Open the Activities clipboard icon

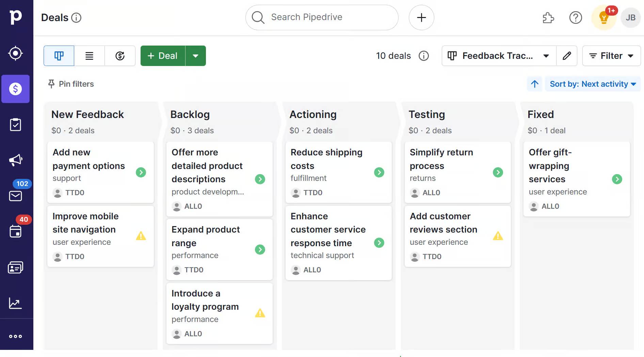pyautogui.click(x=16, y=124)
